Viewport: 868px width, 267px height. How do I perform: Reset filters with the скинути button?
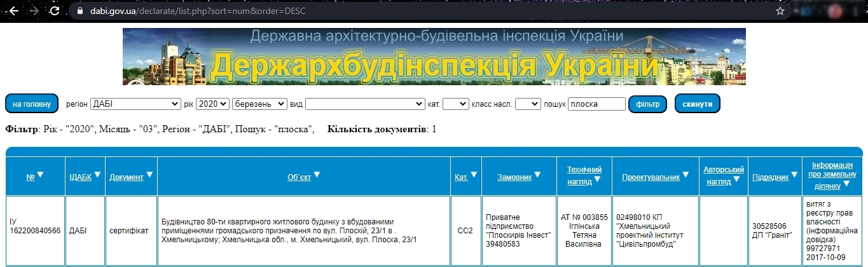(697, 104)
